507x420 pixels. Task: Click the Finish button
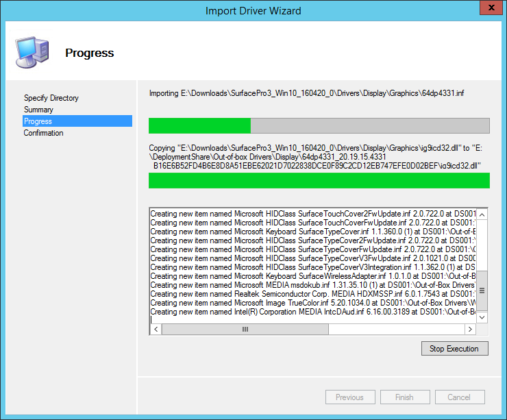(x=404, y=397)
